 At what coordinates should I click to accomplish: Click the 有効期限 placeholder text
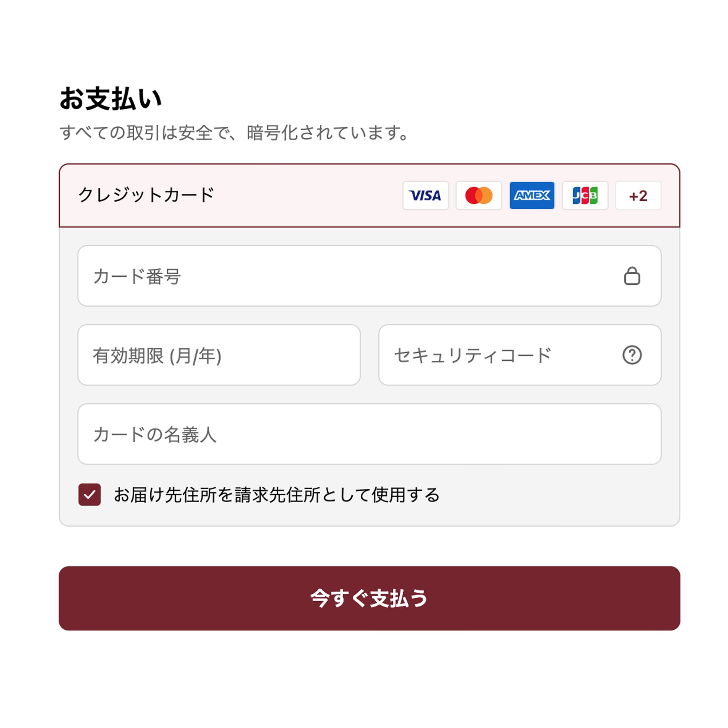point(157,355)
